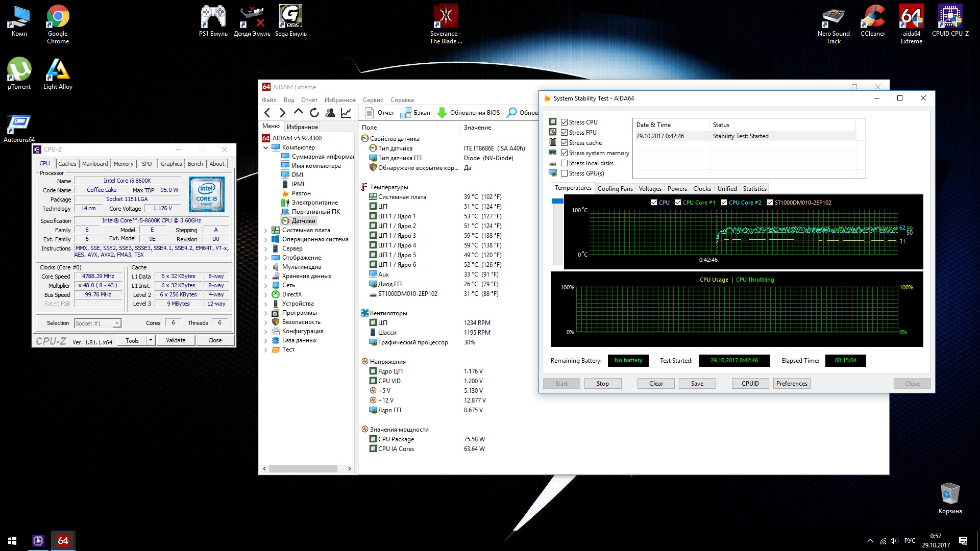
Task: Click the user profile toolbar icon
Action: 330,113
